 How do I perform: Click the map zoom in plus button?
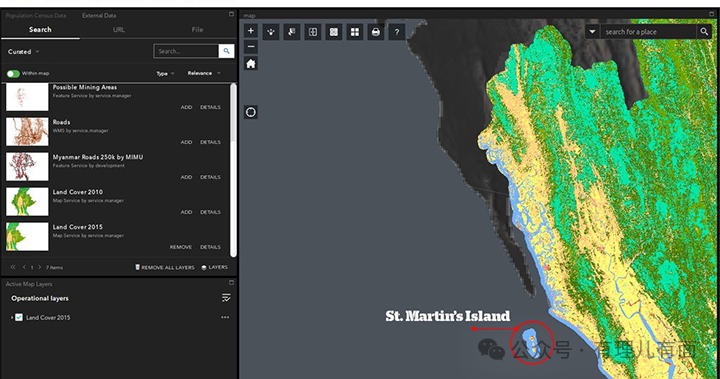[251, 31]
